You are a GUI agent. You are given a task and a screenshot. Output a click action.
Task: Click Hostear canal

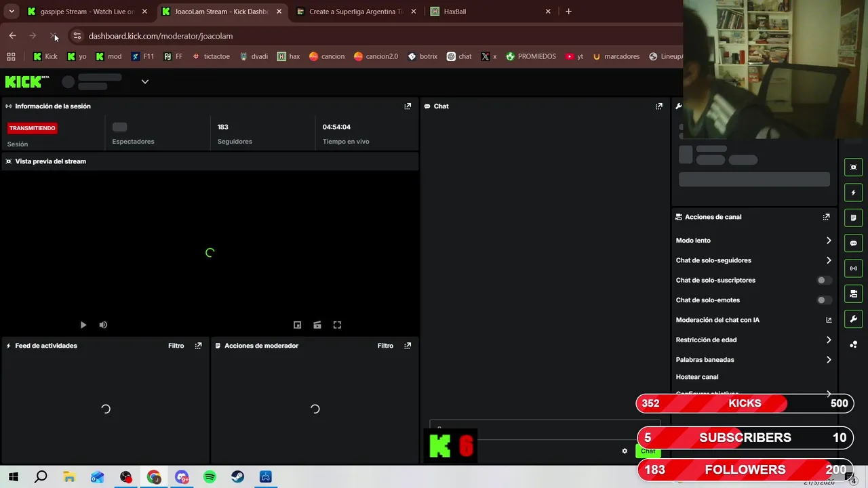click(x=697, y=377)
